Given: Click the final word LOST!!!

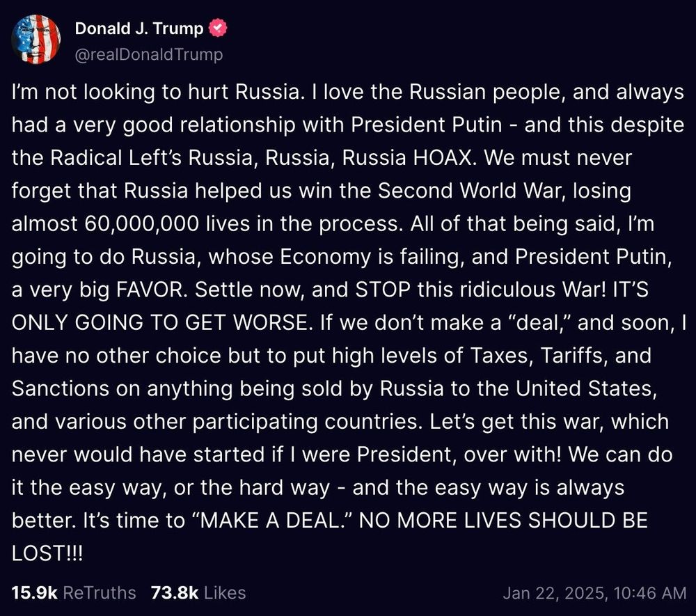Looking at the screenshot, I should 47,553.
